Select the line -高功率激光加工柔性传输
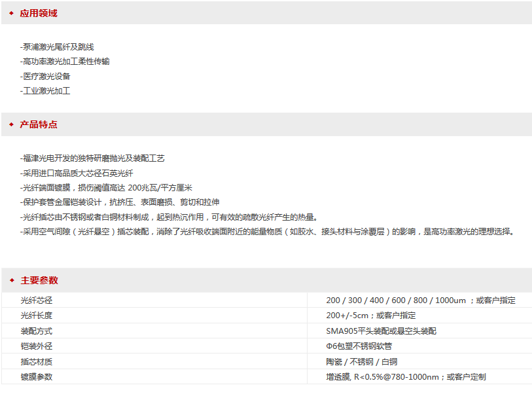This screenshot has width=532, height=400. (65, 62)
